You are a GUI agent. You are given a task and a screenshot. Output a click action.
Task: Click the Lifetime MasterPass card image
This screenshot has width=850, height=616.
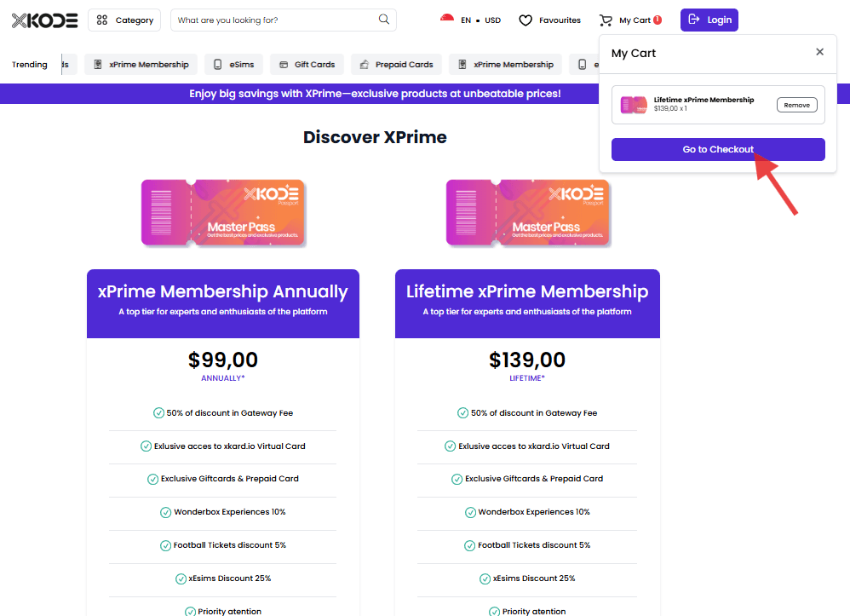point(527,212)
